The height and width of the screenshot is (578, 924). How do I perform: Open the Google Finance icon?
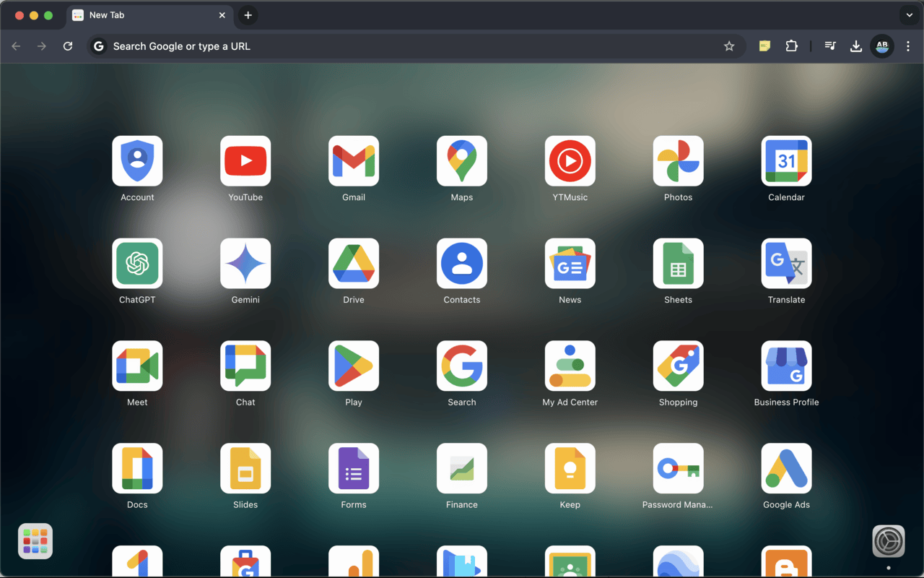(x=462, y=469)
